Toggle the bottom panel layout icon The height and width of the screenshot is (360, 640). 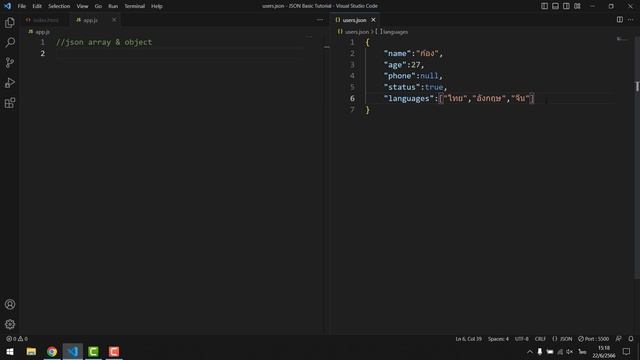[x=555, y=6]
